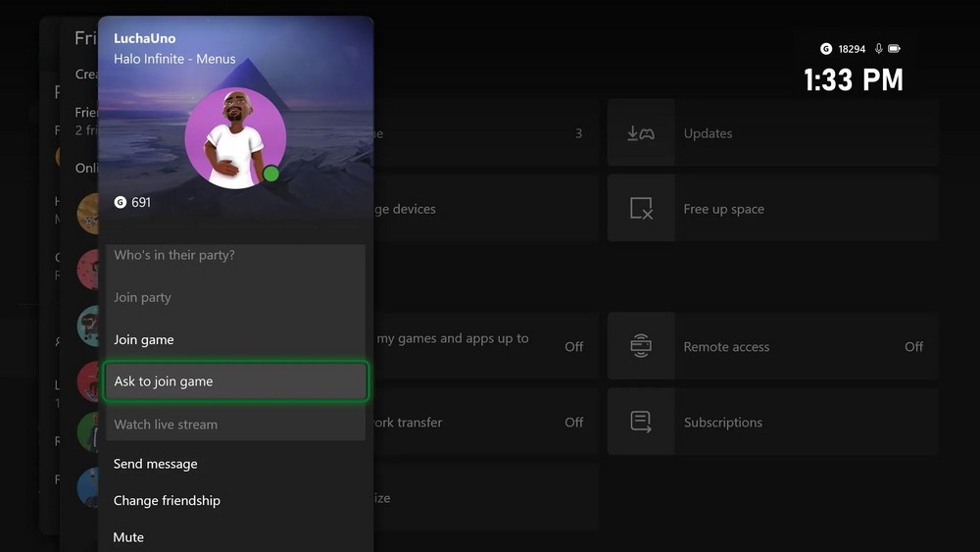Screen dimensions: 980x552
Task: Click the Updates download controller icon
Action: coord(641,133)
